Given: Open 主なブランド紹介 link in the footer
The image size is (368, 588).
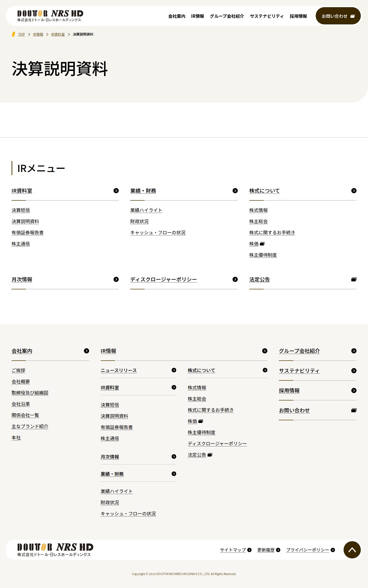Looking at the screenshot, I should pyautogui.click(x=30, y=426).
